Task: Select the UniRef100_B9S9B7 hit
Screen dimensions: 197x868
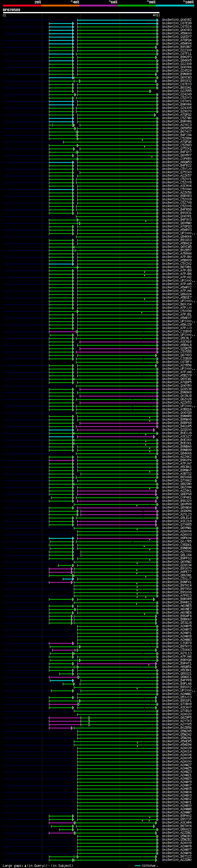Action: click(177, 47)
